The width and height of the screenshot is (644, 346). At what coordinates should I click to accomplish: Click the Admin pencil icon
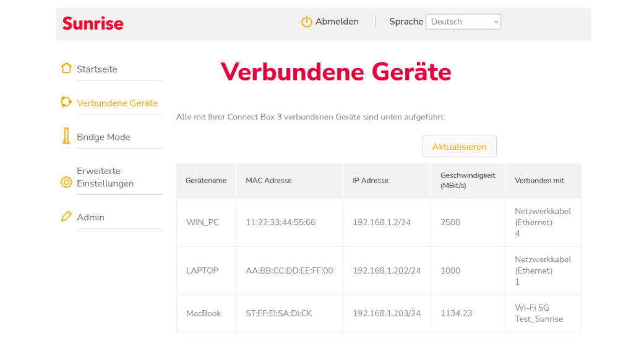coord(66,217)
